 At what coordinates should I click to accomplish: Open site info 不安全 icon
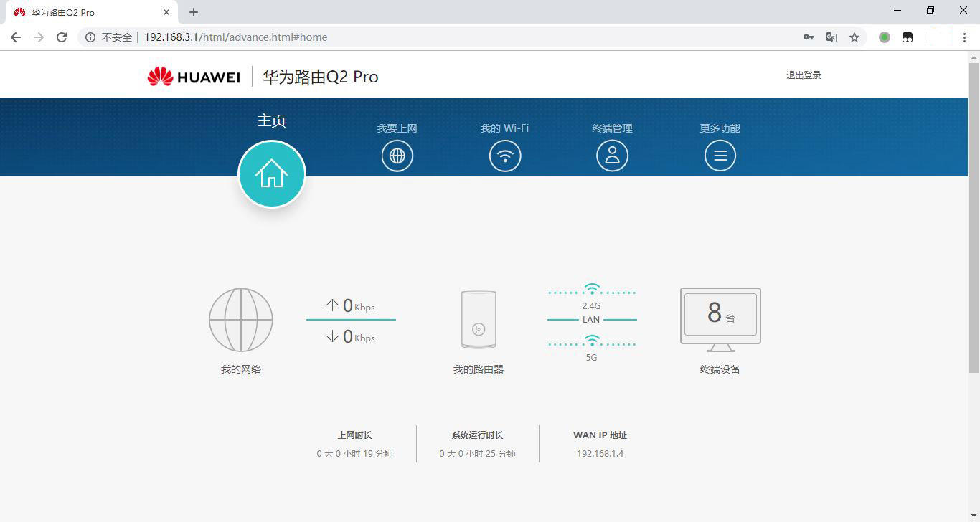tap(90, 37)
